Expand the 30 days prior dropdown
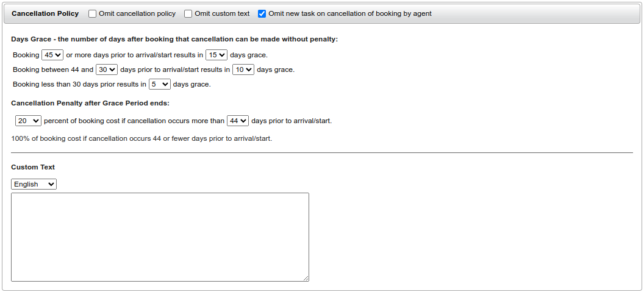This screenshot has width=644, height=292. [x=107, y=69]
